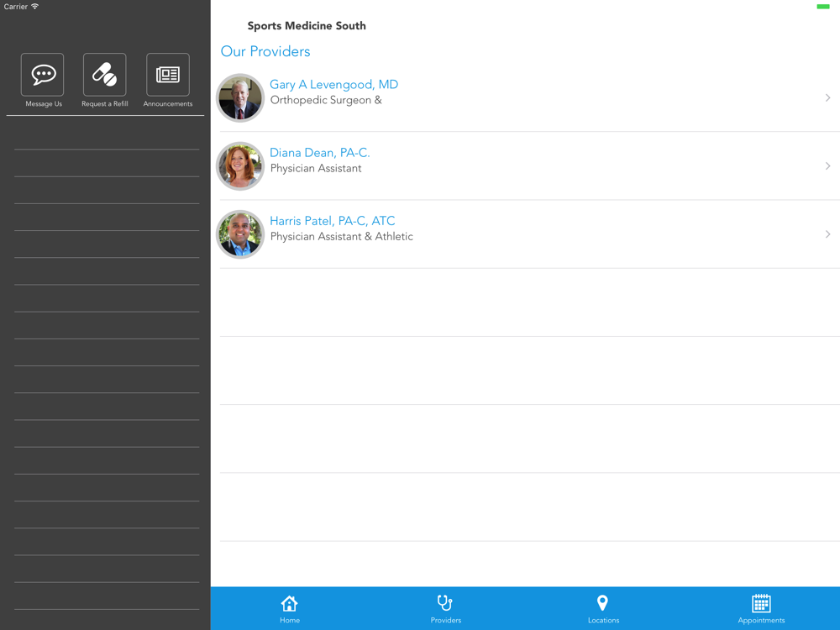Click the Announcements label
840x630 pixels.
pos(168,104)
